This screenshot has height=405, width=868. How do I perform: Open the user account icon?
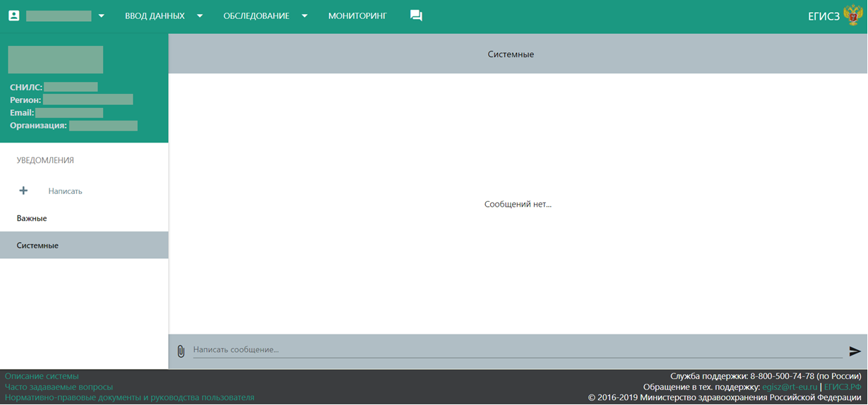coord(13,16)
